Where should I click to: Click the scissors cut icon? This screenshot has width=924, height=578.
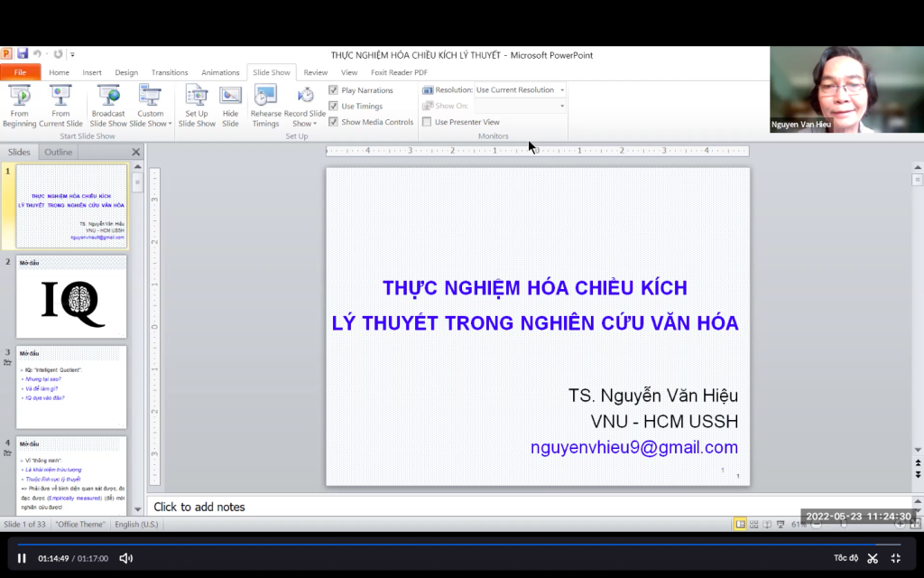[x=873, y=558]
